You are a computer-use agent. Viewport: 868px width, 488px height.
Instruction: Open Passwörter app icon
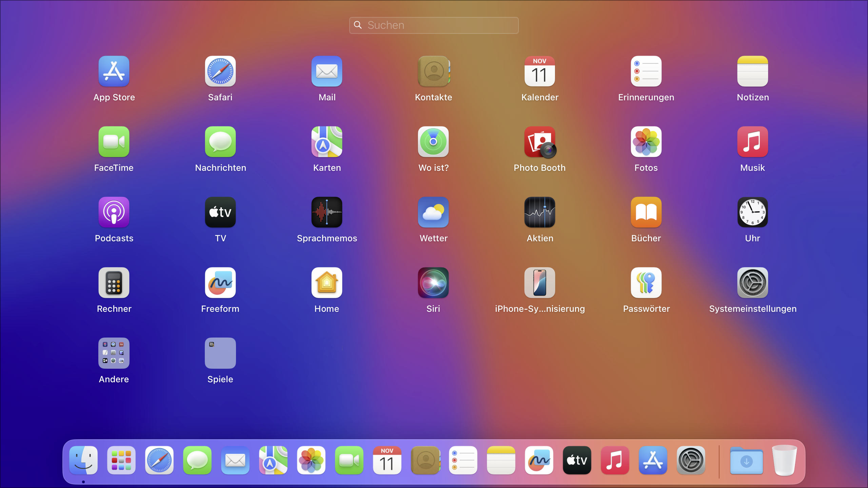646,283
